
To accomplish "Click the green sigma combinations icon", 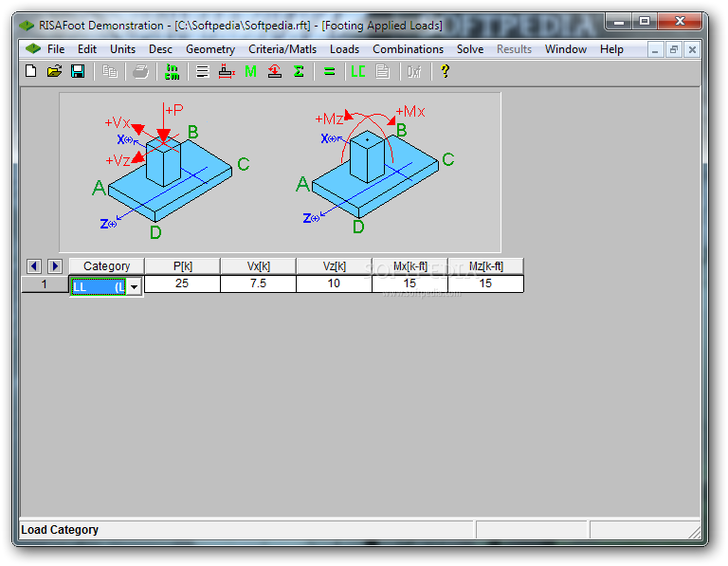I will (299, 71).
